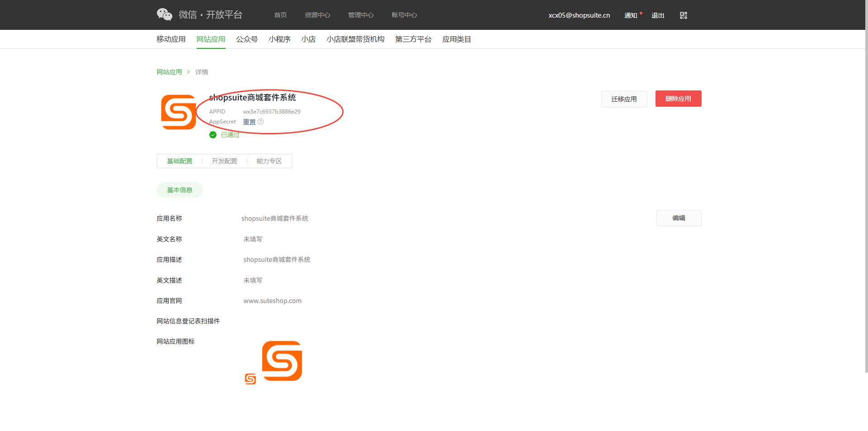Open 应用类目 tab
The image size is (868, 431).
point(457,39)
